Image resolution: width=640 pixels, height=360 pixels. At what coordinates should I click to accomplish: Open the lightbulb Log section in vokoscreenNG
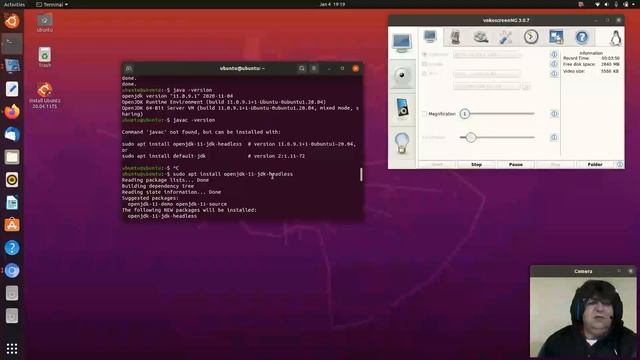[402, 143]
